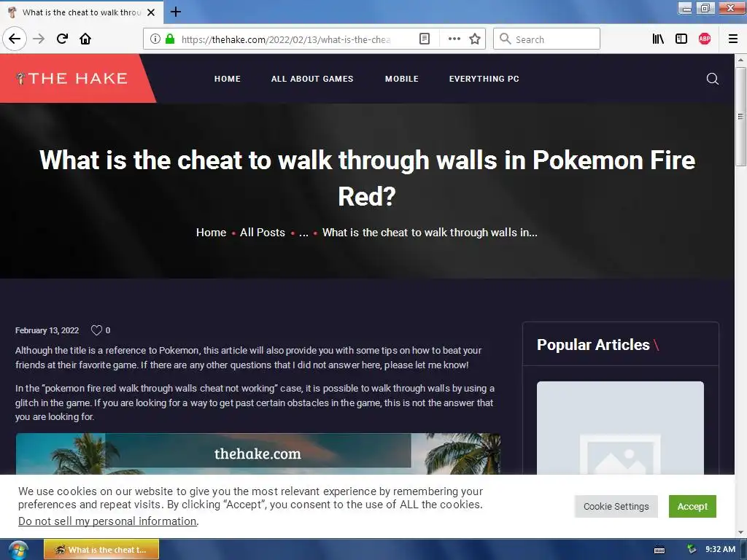This screenshot has width=747, height=560.
Task: Open the Library icon in the toolbar
Action: 658,39
